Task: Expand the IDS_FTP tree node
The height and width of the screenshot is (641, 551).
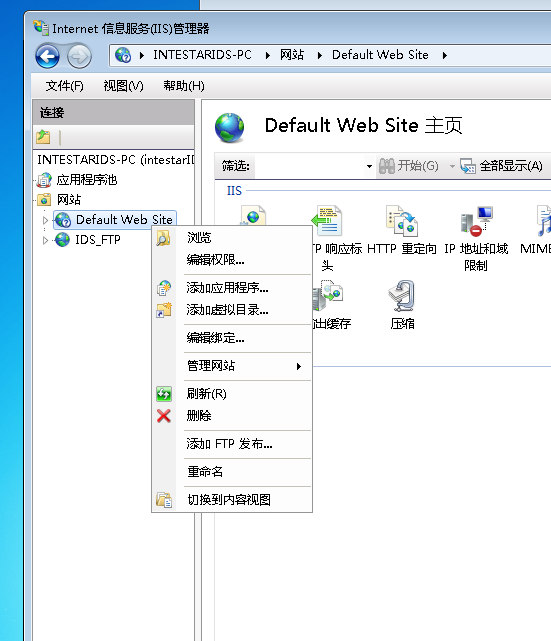Action: (45, 240)
